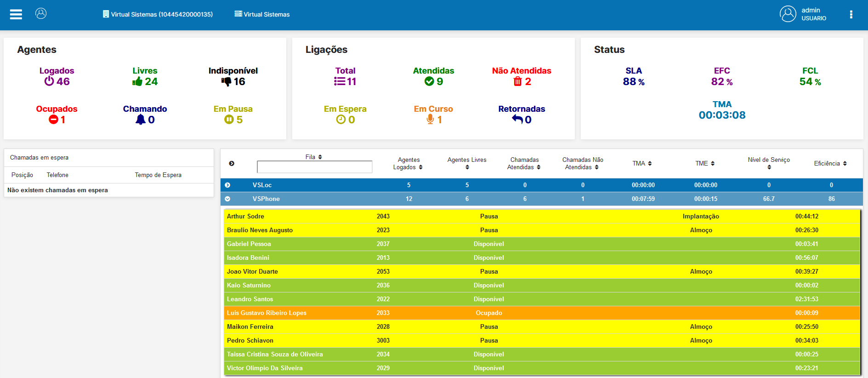
Task: Click the Em Curso microphone icon
Action: click(x=430, y=120)
